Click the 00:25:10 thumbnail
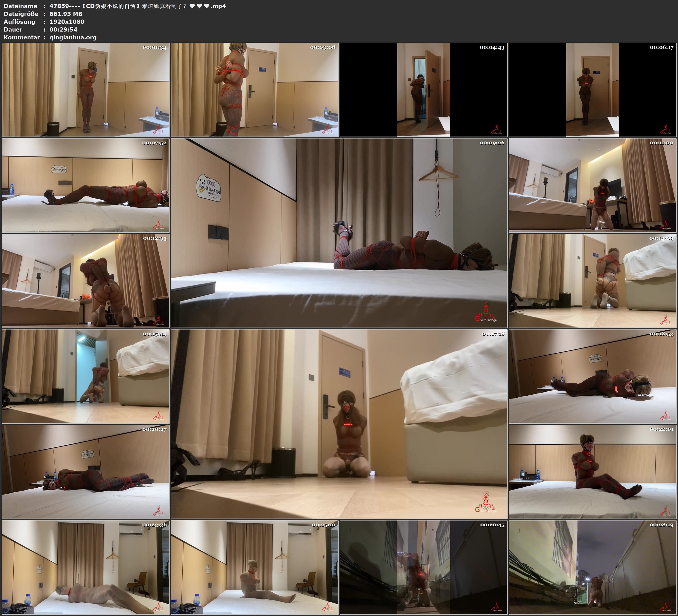 tap(254, 567)
